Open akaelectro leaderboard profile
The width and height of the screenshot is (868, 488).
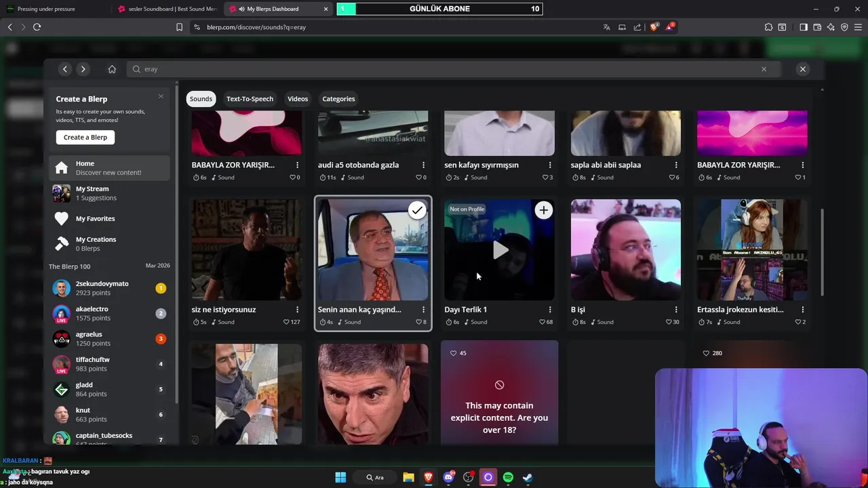[x=109, y=313]
